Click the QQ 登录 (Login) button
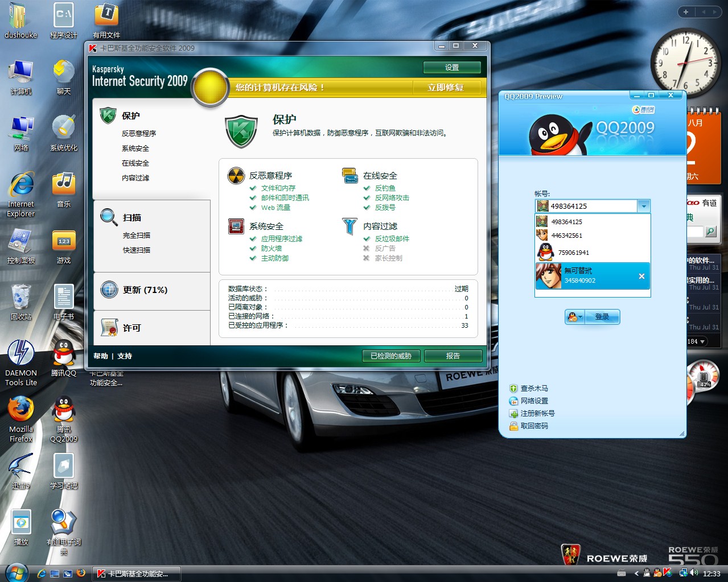 602,317
